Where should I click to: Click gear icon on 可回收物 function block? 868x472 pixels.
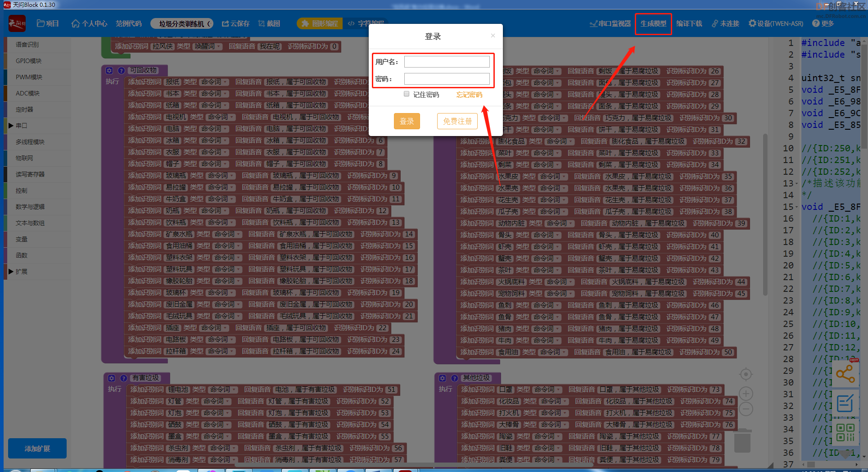tap(109, 70)
